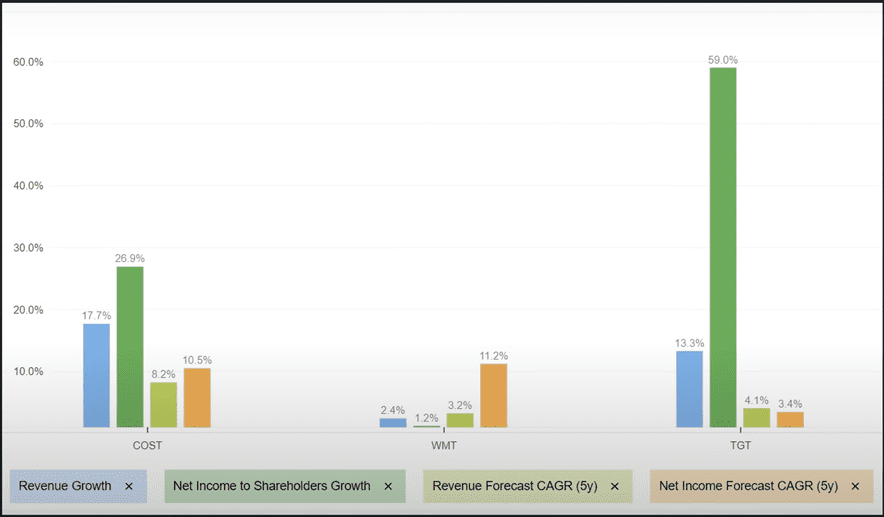Select the orange TGT 3.4% bar
The image size is (884, 517).
(x=790, y=420)
